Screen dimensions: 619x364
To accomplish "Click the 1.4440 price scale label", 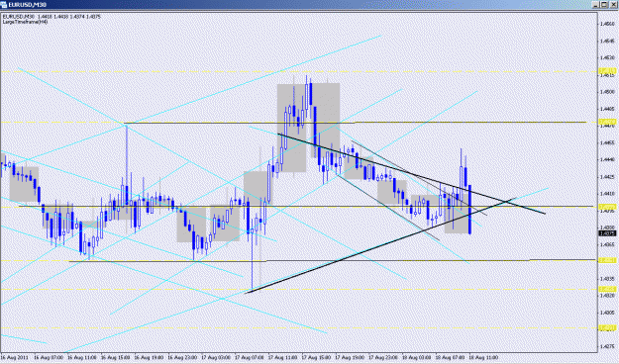I will [607, 159].
